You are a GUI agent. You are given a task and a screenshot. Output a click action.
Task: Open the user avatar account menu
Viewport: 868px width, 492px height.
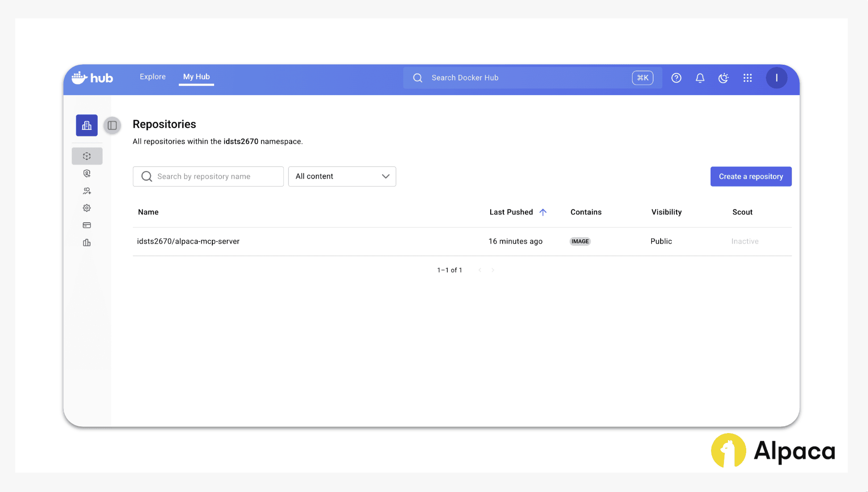777,78
